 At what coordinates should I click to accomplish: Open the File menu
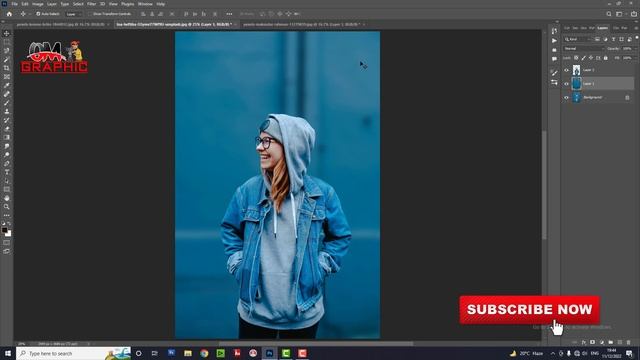point(14,4)
